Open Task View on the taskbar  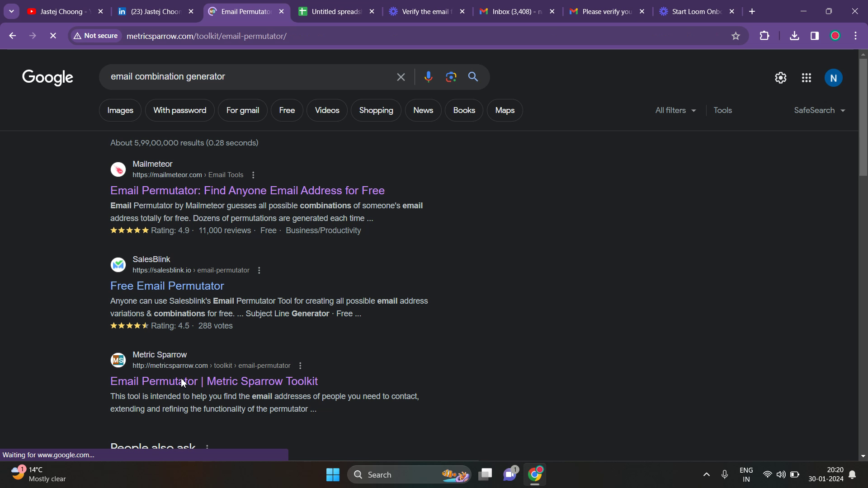(x=486, y=474)
